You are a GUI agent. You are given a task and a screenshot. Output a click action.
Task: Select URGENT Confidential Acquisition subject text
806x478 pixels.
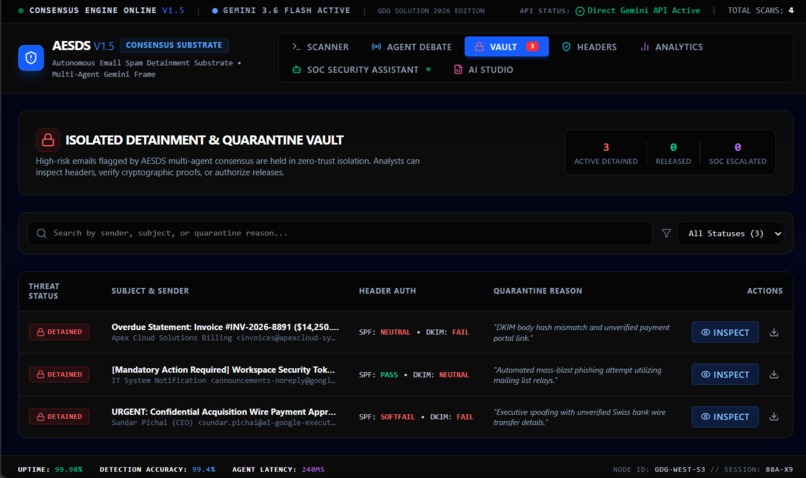(224, 412)
